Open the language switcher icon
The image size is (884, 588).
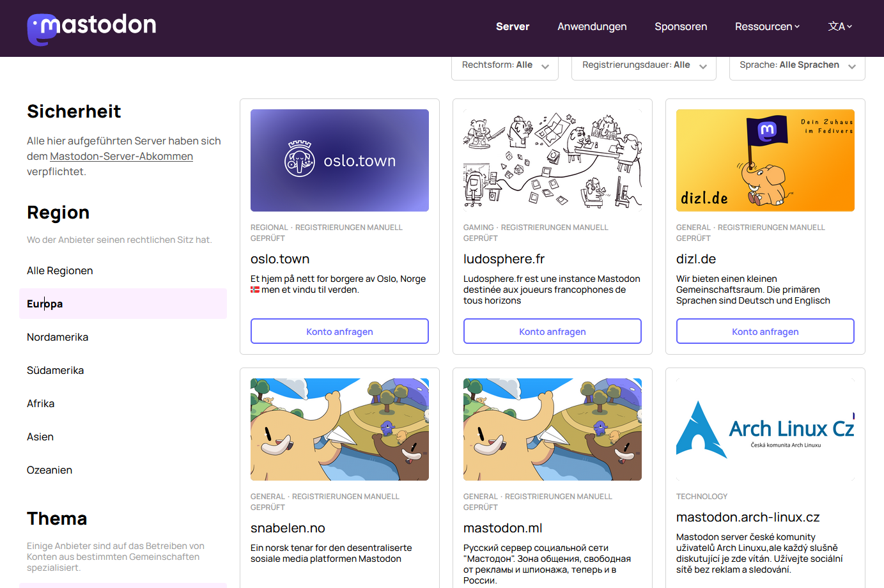point(840,26)
